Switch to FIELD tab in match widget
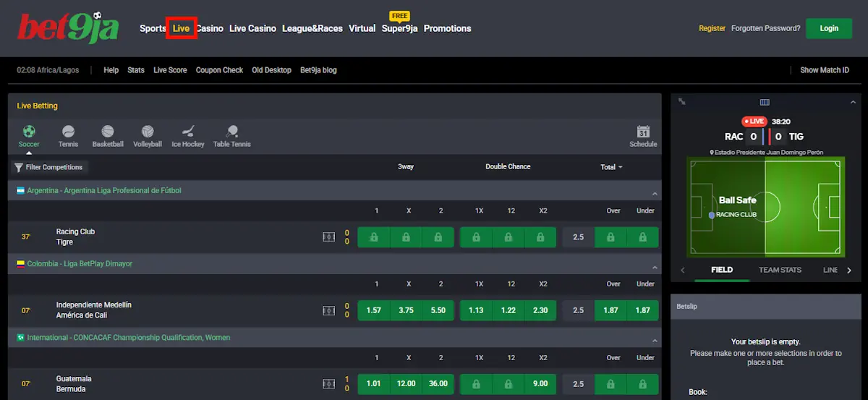Image resolution: width=868 pixels, height=400 pixels. (722, 270)
